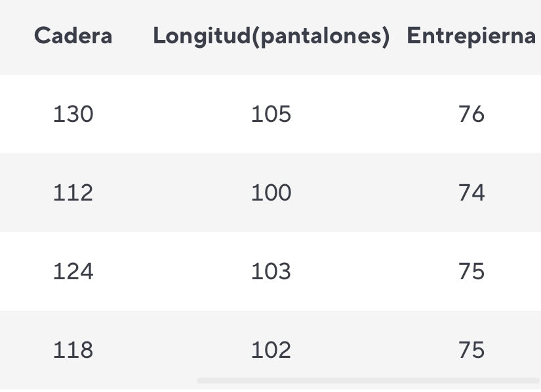Select the Cadera value 112
Image resolution: width=541 pixels, height=392 pixels.
[73, 192]
